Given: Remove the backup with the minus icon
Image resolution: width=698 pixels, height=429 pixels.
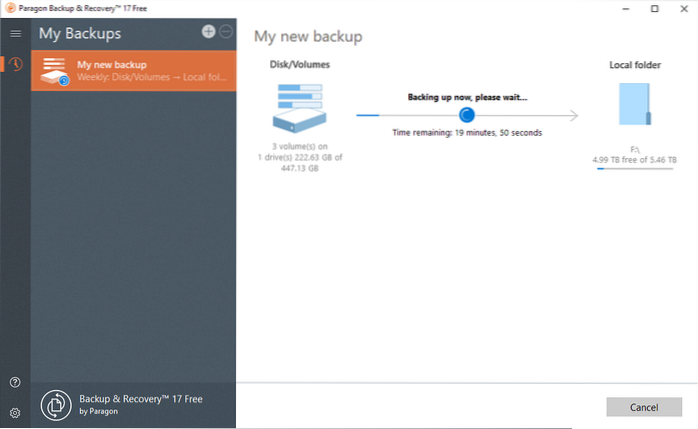Looking at the screenshot, I should [x=226, y=32].
